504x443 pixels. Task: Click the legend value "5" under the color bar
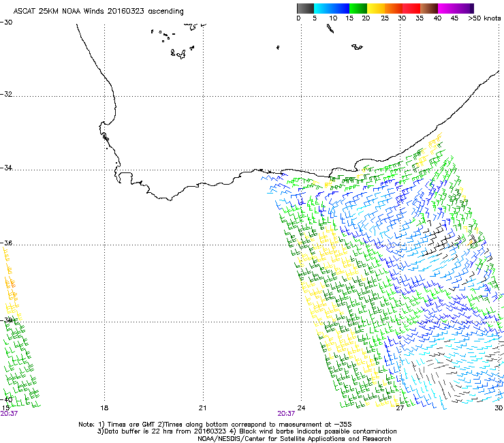tap(315, 18)
